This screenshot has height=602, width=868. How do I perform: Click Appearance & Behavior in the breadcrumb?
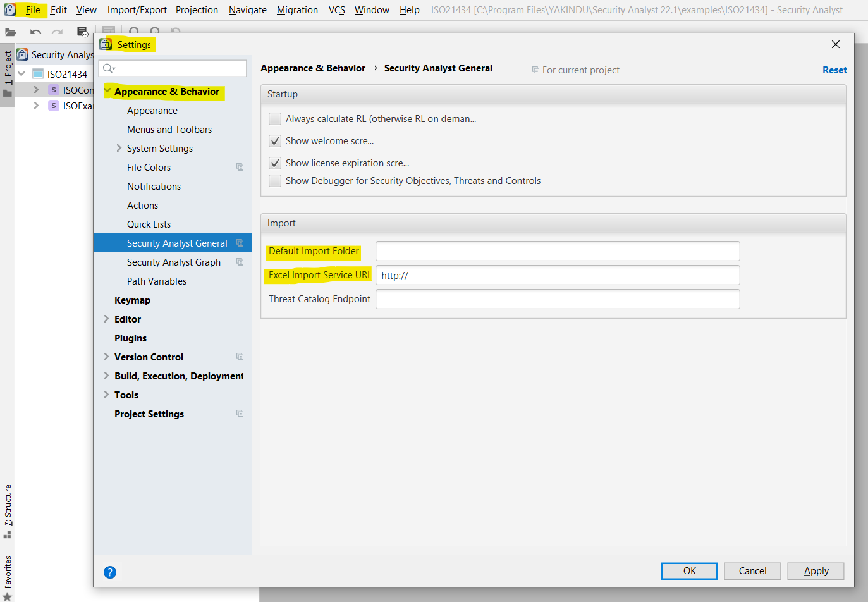pos(313,68)
